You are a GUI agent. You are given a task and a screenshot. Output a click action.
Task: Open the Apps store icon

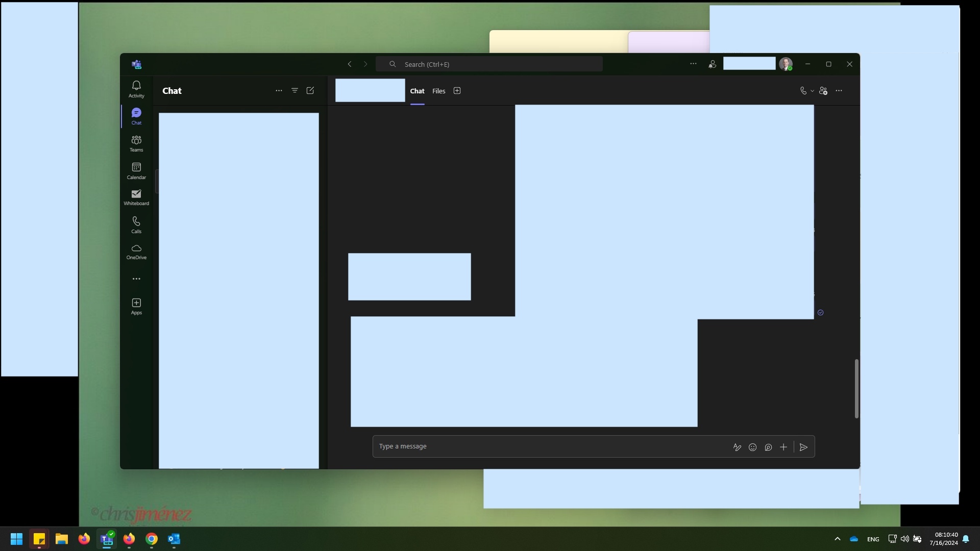click(136, 306)
